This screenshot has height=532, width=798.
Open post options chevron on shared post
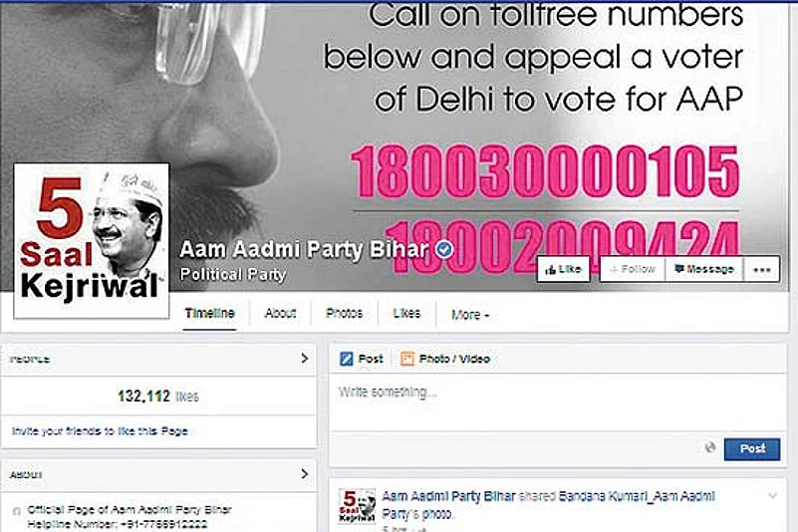coord(772,495)
